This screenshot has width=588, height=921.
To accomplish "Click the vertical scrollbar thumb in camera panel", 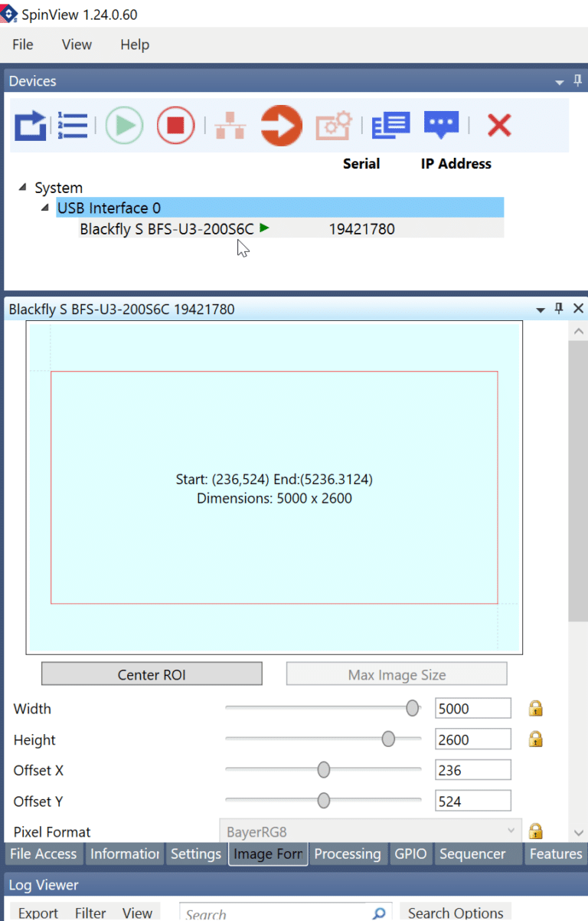I will [579, 480].
